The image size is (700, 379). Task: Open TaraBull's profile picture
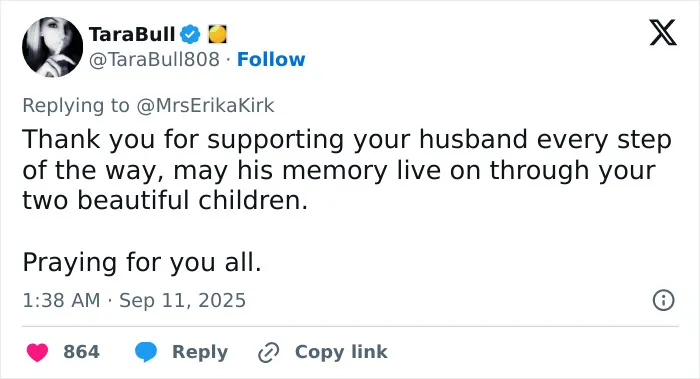pos(52,47)
